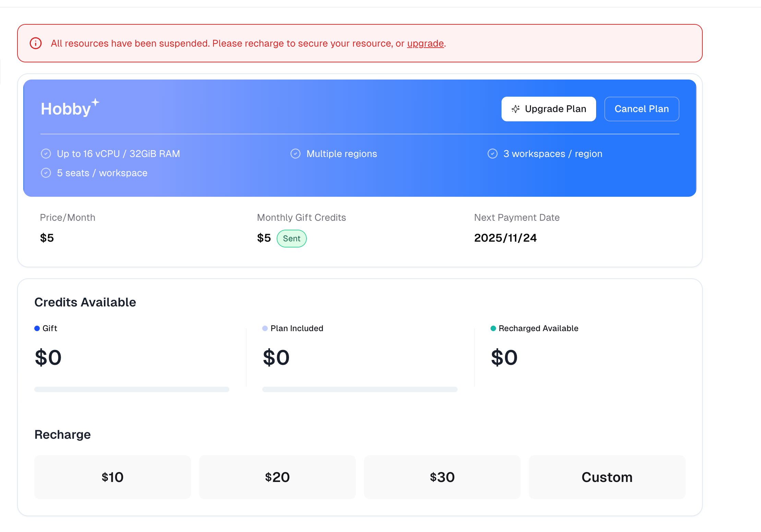
Task: Click the blue Gift legend dot
Action: tap(37, 328)
